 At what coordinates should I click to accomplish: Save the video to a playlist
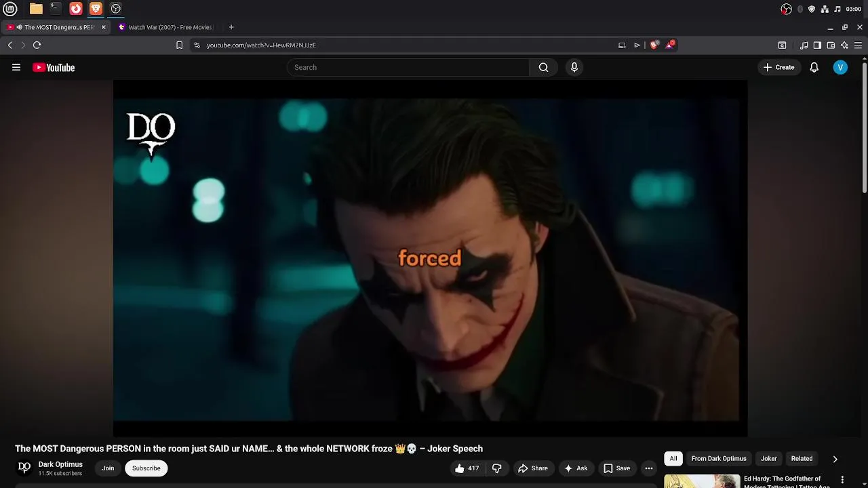pyautogui.click(x=617, y=468)
